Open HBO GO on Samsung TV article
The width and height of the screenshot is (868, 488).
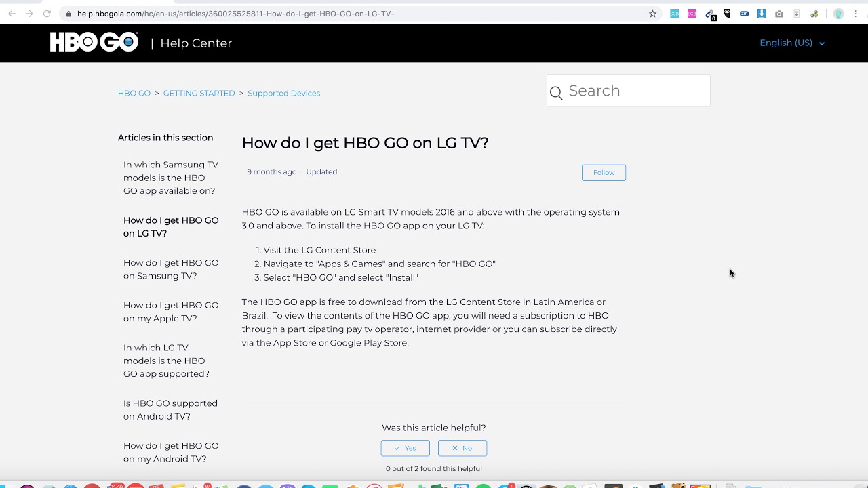(x=171, y=269)
